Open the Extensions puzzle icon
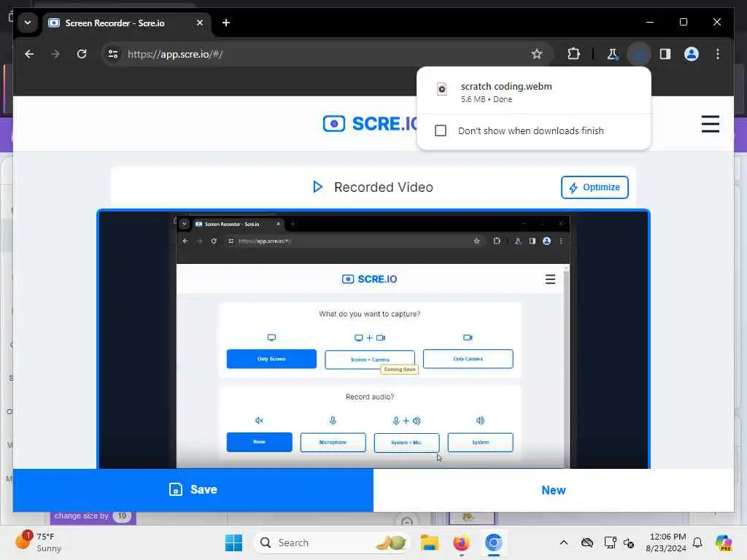Viewport: 747px width, 560px height. pos(573,54)
